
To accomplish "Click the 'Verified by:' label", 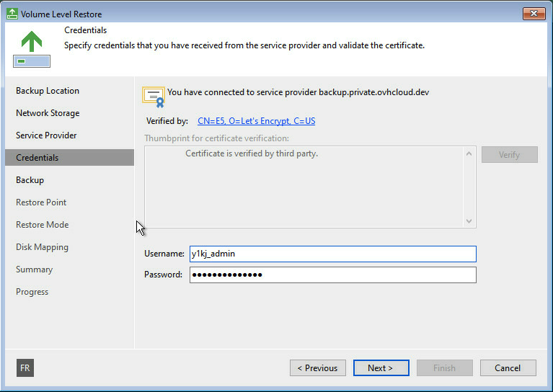I will pos(167,121).
